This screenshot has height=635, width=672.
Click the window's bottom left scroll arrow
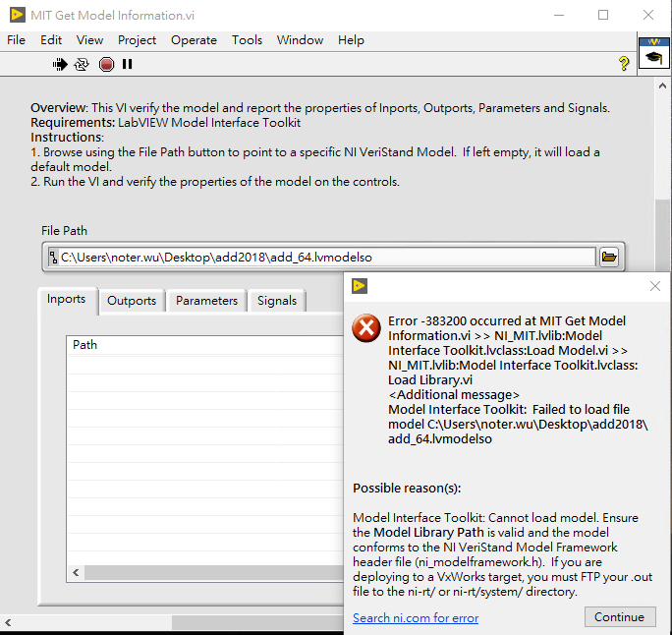(x=8, y=622)
